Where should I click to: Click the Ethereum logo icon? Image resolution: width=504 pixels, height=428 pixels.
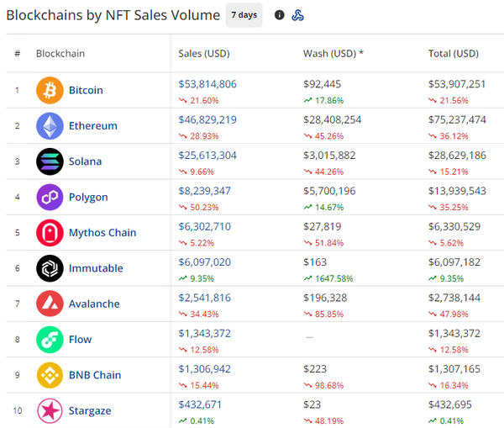click(50, 126)
